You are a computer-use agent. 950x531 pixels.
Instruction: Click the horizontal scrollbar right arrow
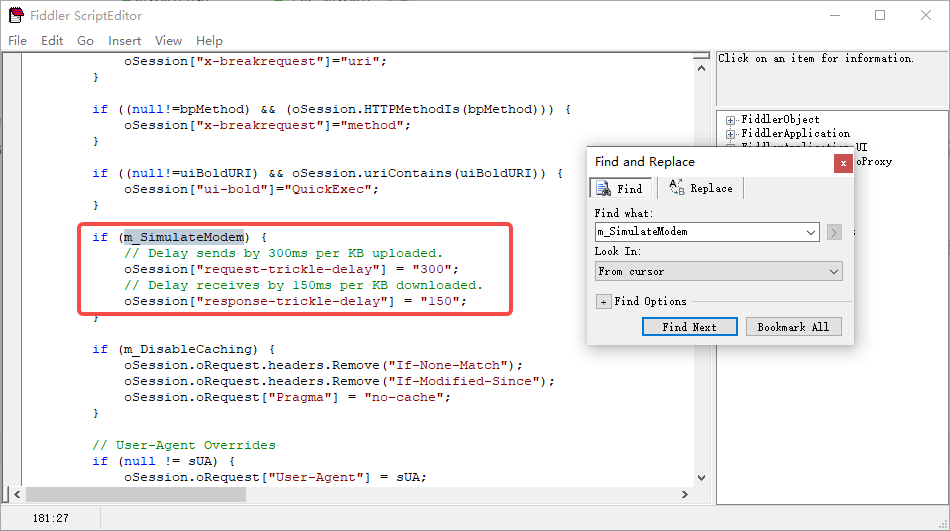685,495
